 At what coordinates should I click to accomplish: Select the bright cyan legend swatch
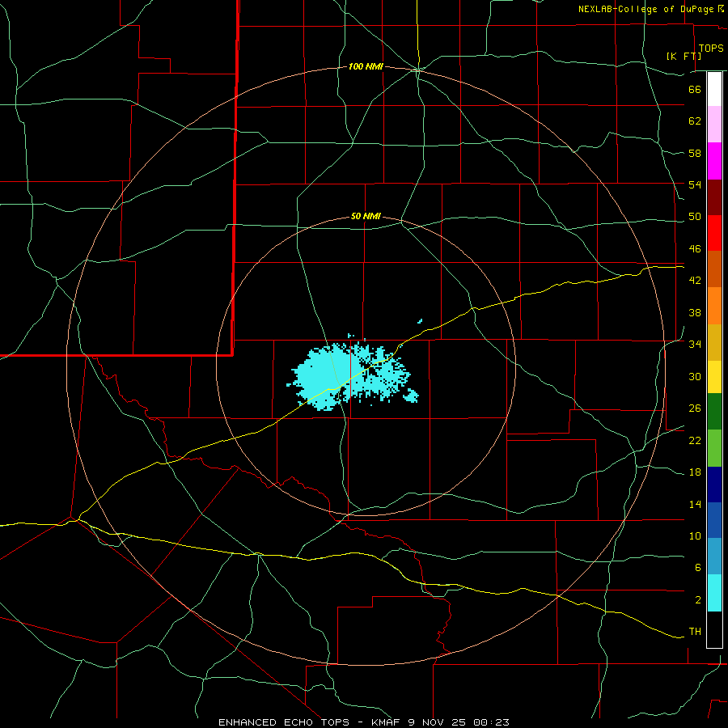pyautogui.click(x=714, y=593)
